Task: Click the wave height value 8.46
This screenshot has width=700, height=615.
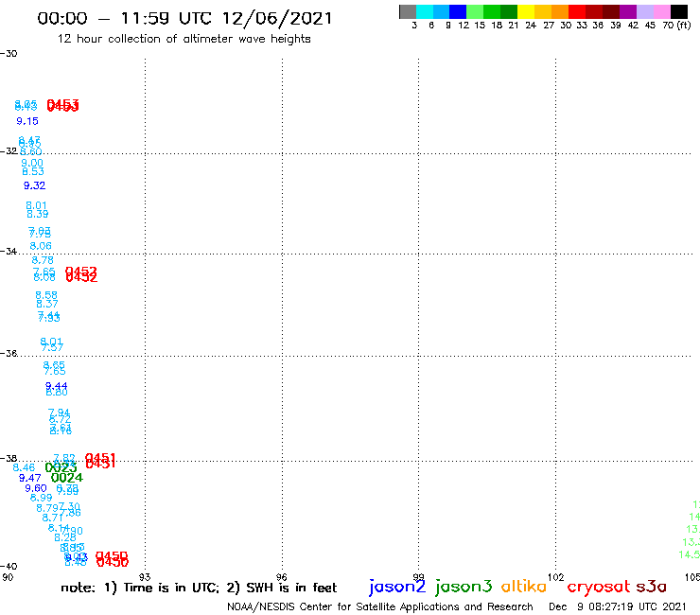Action: [24, 468]
